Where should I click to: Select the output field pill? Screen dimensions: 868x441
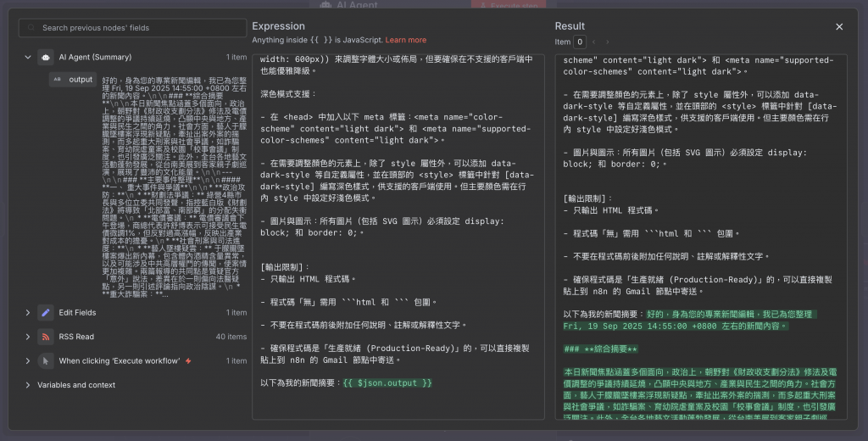[73, 79]
